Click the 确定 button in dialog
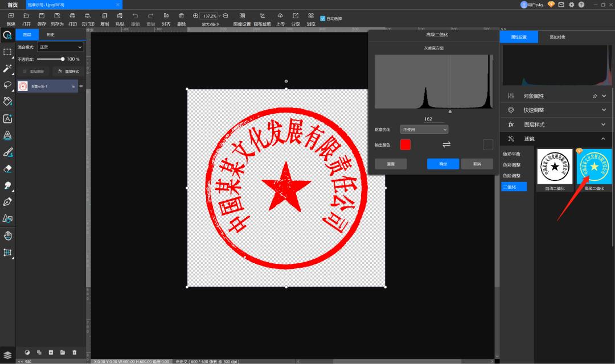 tap(442, 164)
